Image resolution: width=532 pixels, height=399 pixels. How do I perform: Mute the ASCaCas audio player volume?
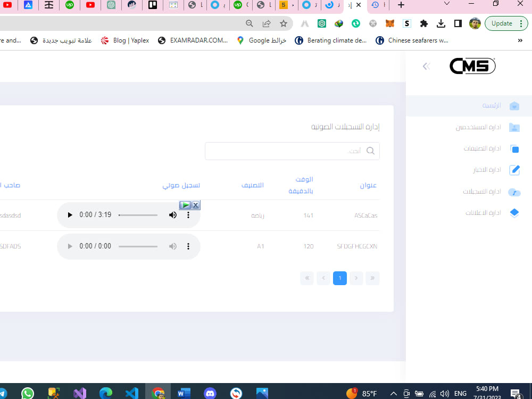172,214
